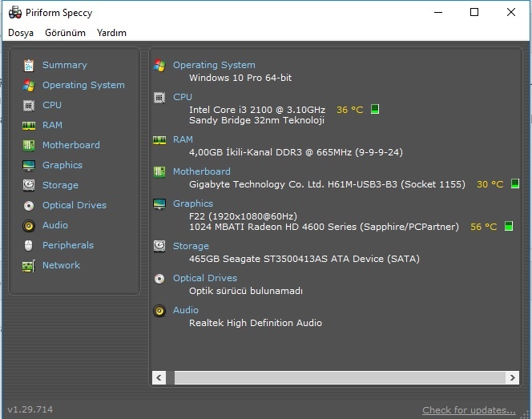Click the Optical Drives disc icon in sidebar

click(x=29, y=205)
